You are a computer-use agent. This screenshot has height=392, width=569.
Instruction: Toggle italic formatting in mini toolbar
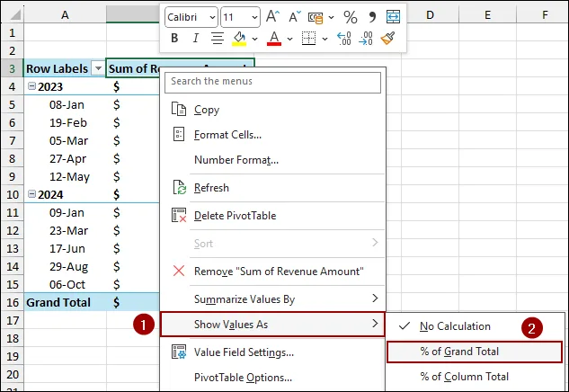click(196, 38)
